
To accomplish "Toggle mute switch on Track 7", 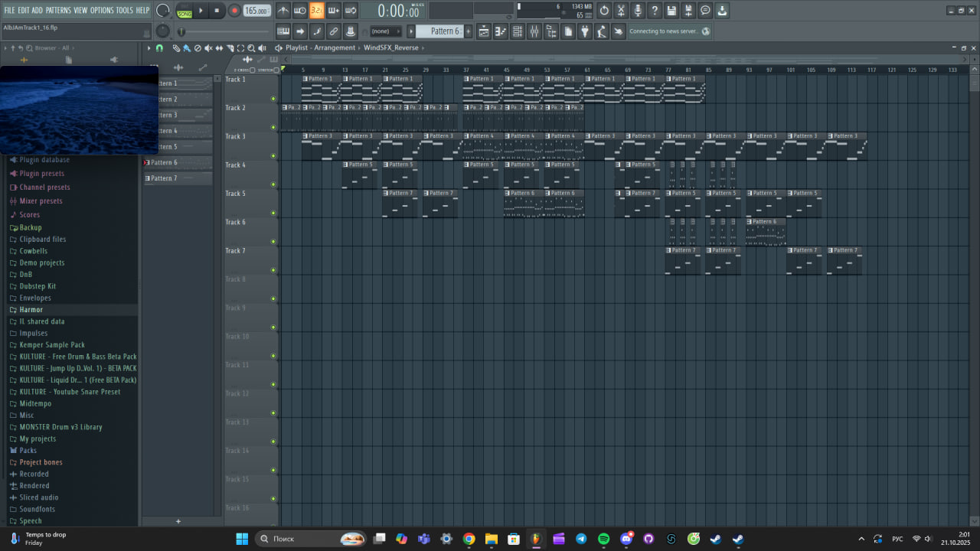I will [273, 270].
